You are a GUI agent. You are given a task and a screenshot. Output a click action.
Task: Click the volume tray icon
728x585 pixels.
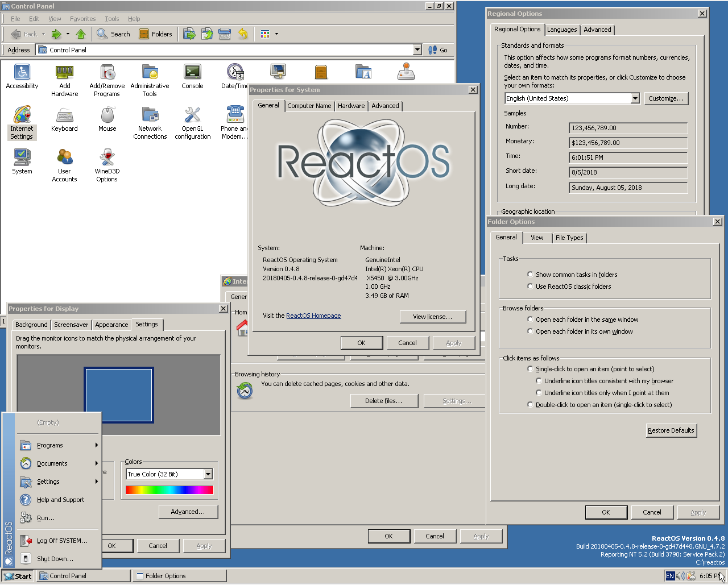pos(680,576)
